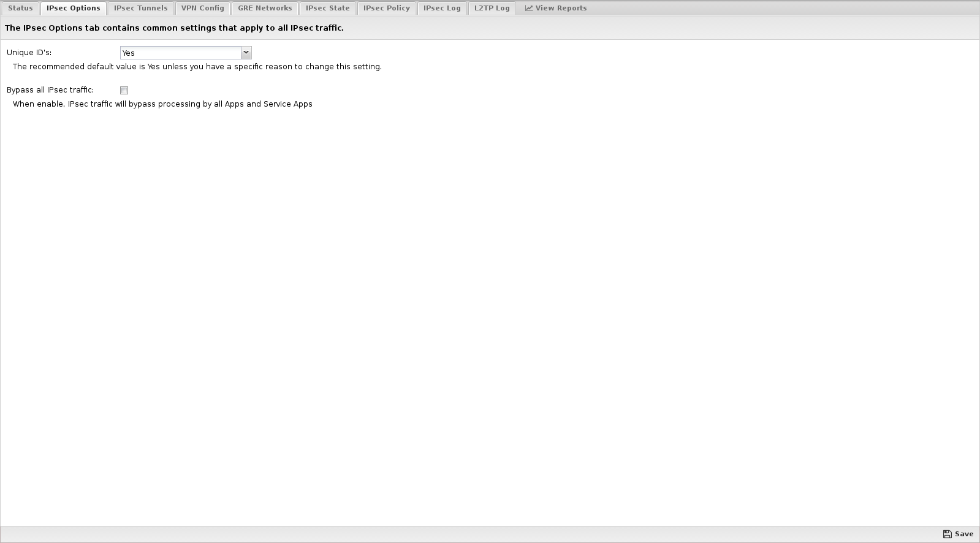Open the IPsec Tunnels tab
The height and width of the screenshot is (543, 980).
[140, 8]
